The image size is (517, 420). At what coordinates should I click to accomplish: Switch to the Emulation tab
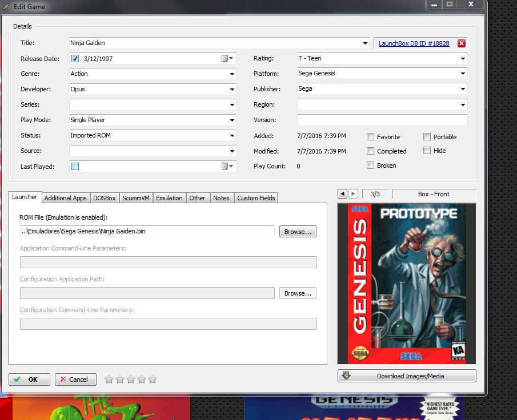[169, 198]
